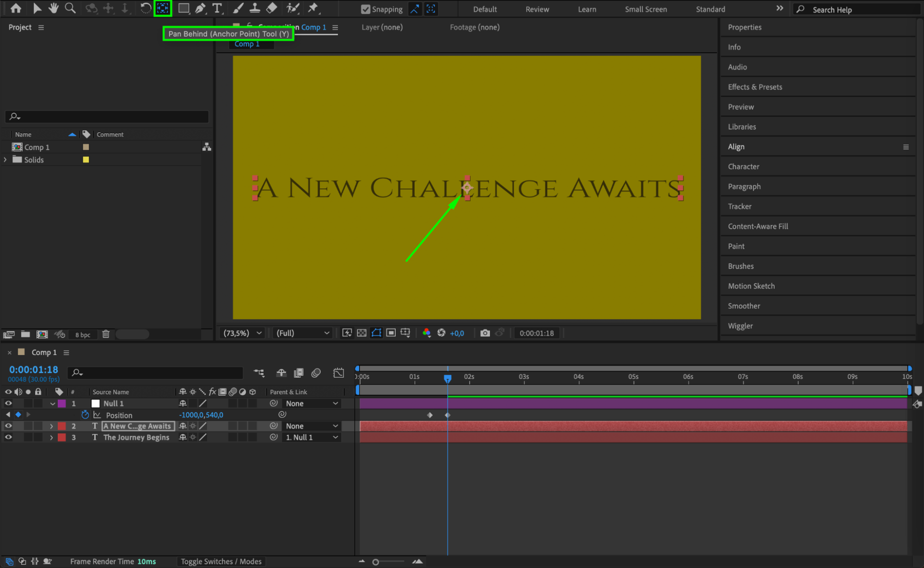
Task: Expand the Solids folder
Action: point(6,160)
